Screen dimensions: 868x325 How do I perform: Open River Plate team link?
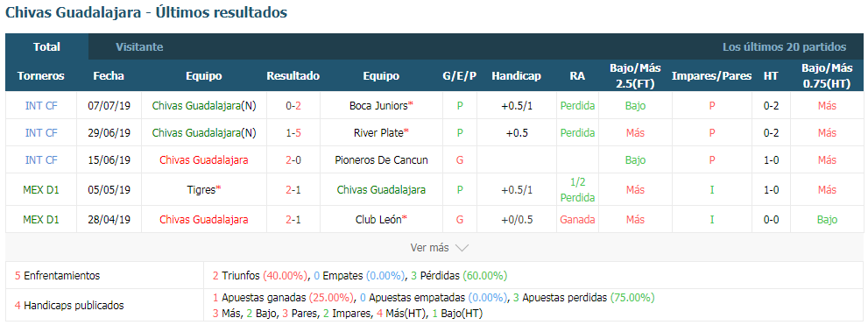pyautogui.click(x=378, y=133)
